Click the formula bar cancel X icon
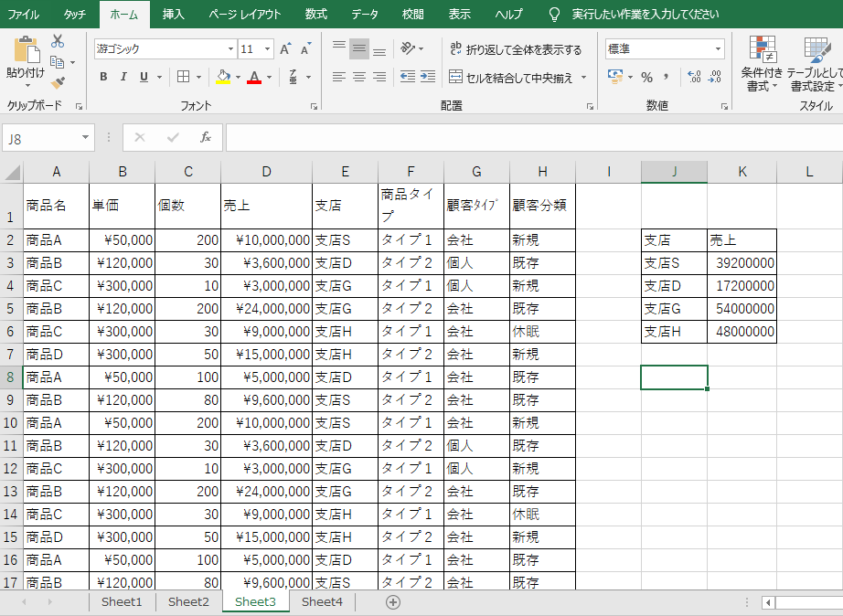843x616 pixels. coord(140,138)
